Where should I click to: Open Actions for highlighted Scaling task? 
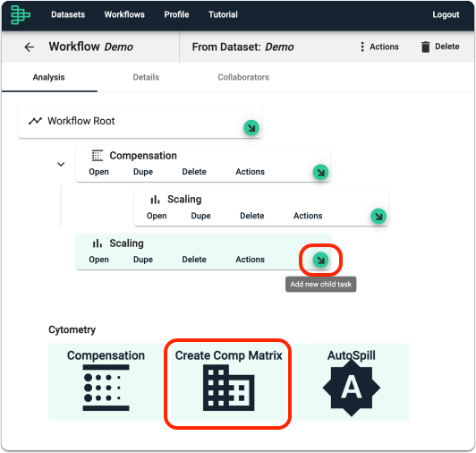click(x=251, y=260)
